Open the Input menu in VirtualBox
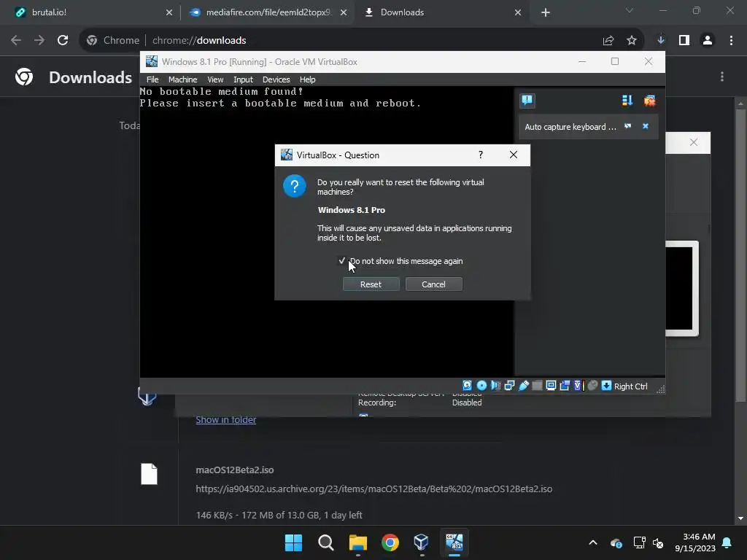Image resolution: width=747 pixels, height=560 pixels. pyautogui.click(x=243, y=79)
